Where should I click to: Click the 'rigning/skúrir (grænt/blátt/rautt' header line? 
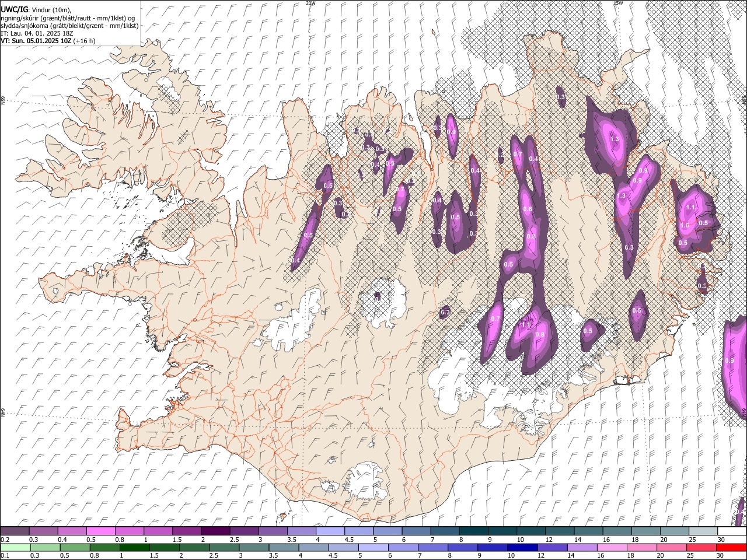click(68, 18)
